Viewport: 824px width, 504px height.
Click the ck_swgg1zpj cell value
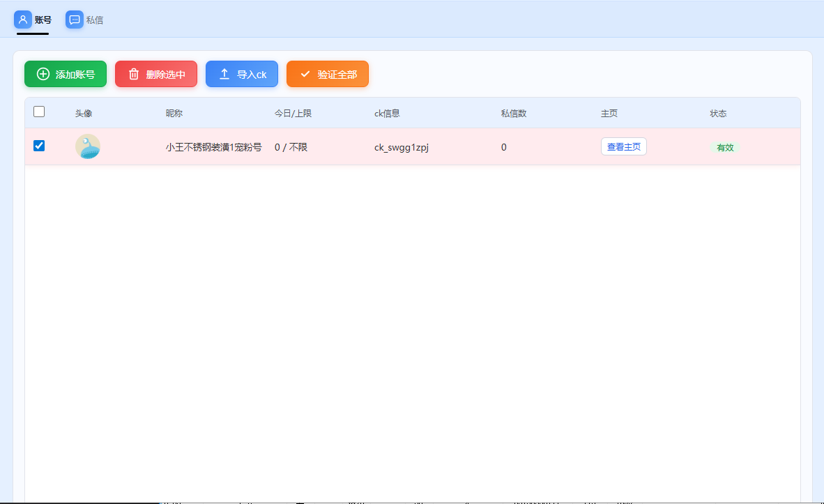402,147
